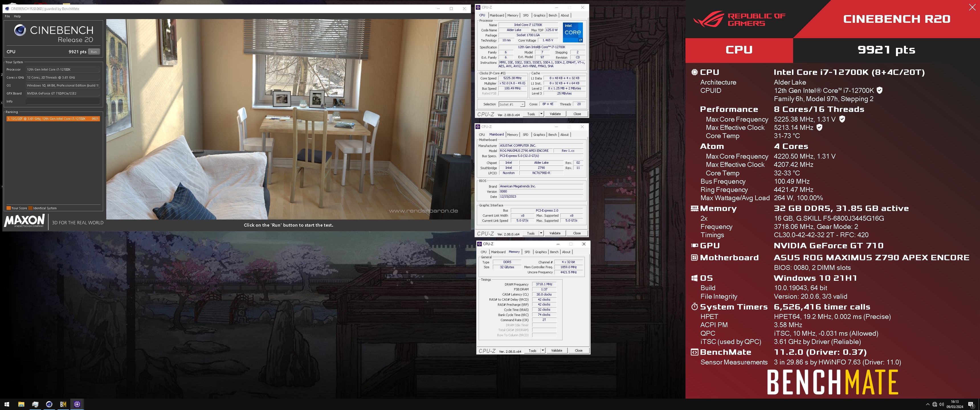
Task: Show hidden system tray icons
Action: pos(928,404)
